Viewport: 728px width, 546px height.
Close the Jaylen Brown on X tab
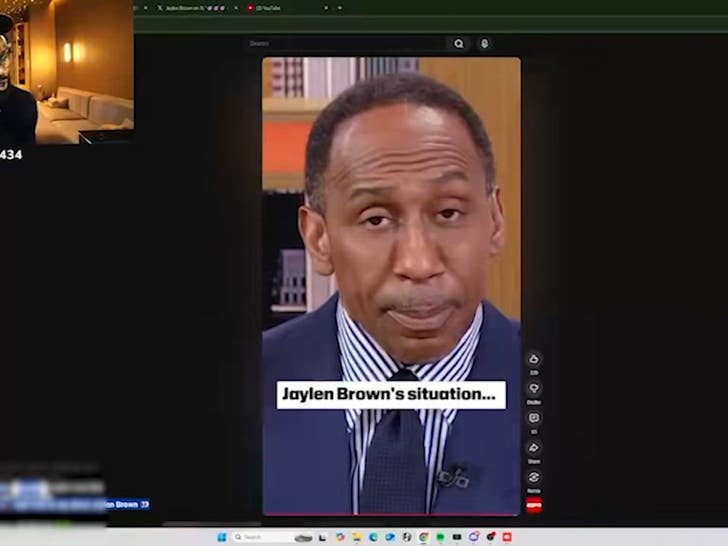coord(236,8)
